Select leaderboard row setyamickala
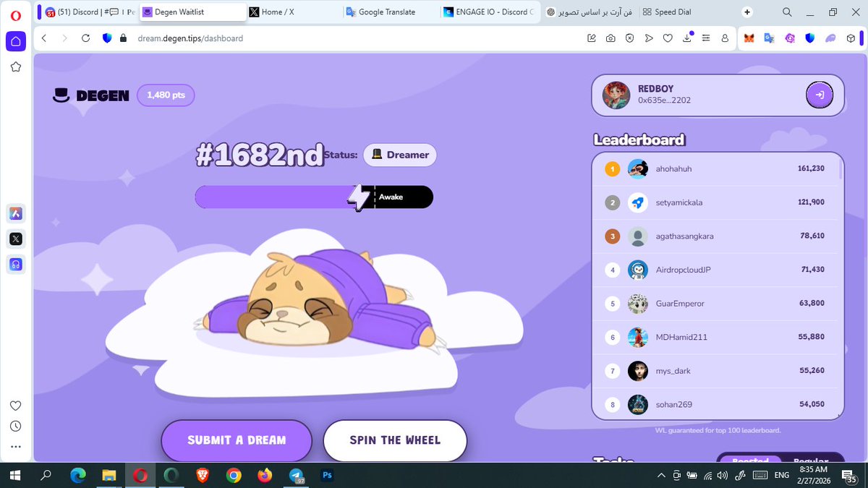Image resolution: width=868 pixels, height=488 pixels. (x=716, y=202)
